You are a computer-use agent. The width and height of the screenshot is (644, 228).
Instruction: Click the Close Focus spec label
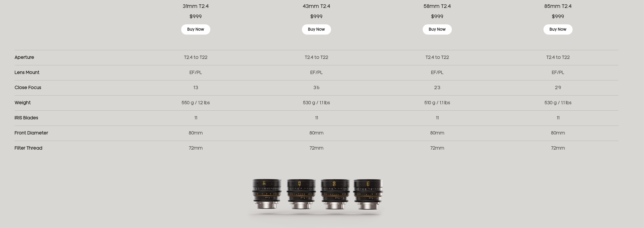(x=28, y=88)
